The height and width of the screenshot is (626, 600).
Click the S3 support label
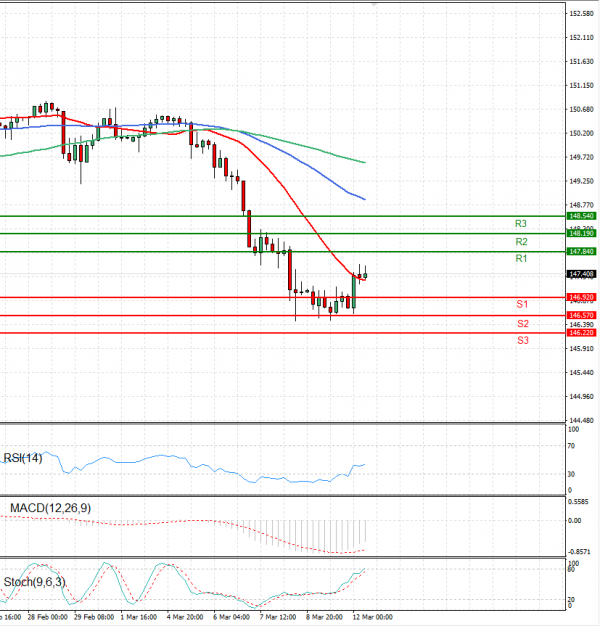(x=523, y=340)
